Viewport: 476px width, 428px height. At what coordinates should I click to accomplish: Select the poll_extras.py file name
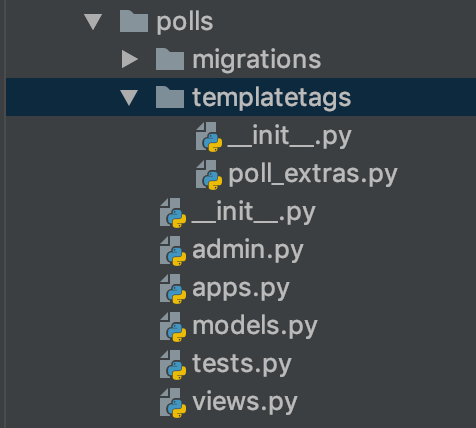(x=313, y=175)
